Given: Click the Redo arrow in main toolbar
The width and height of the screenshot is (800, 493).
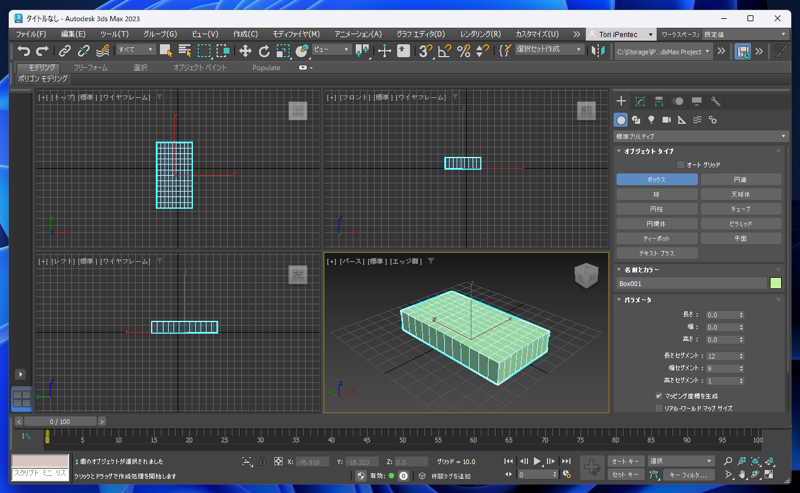Looking at the screenshot, I should pos(42,51).
